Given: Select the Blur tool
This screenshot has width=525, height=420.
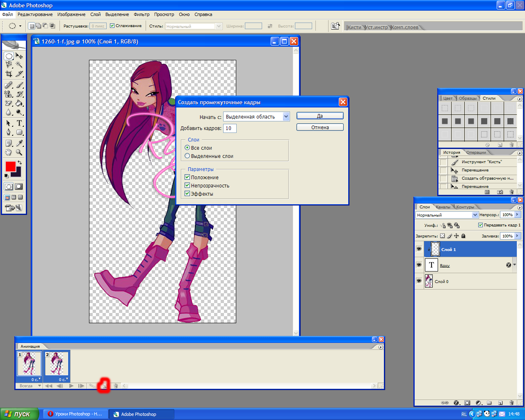Looking at the screenshot, I should click(x=9, y=112).
